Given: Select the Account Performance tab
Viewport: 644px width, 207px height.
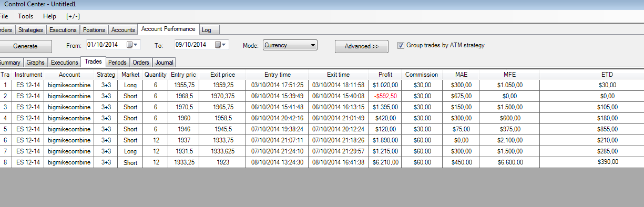Looking at the screenshot, I should 168,29.
